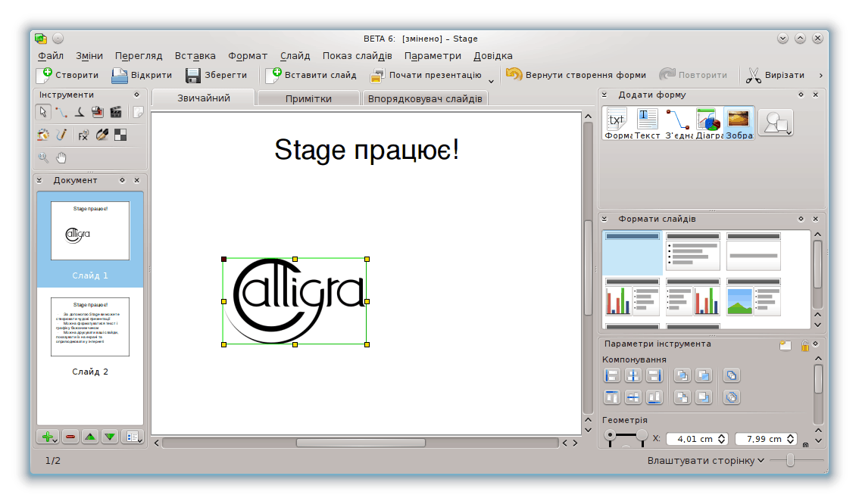Click the align bottom edges button

tap(654, 397)
